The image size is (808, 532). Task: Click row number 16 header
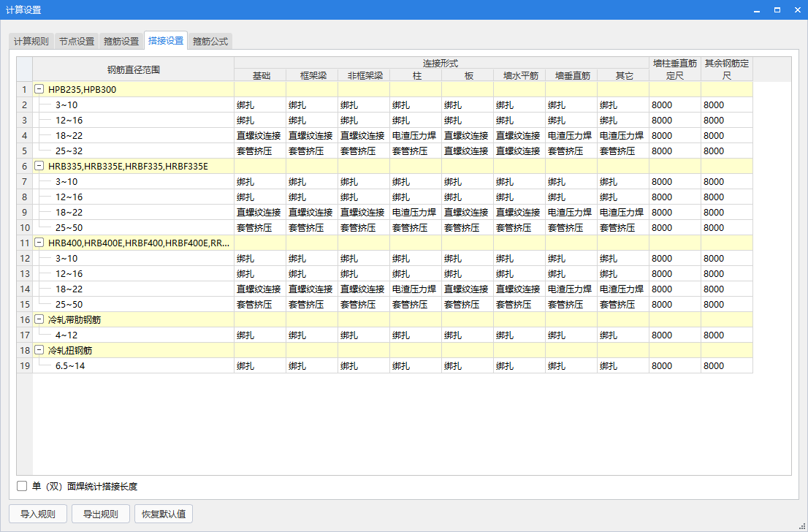click(25, 319)
